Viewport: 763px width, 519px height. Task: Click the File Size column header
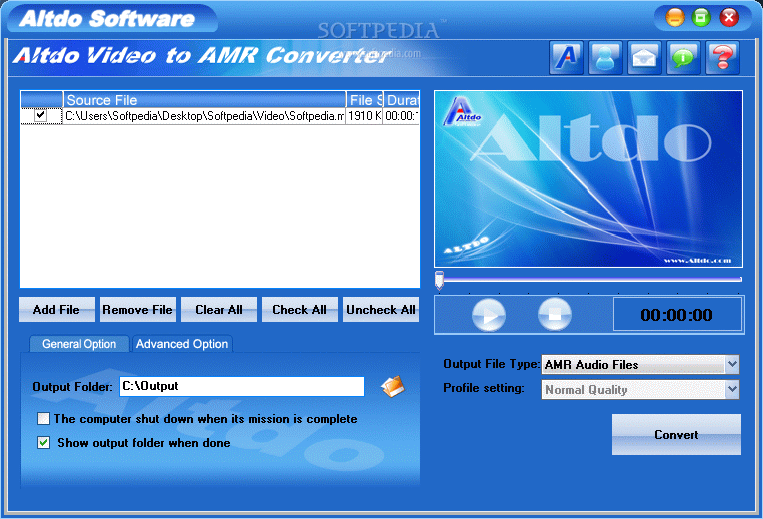click(x=365, y=100)
